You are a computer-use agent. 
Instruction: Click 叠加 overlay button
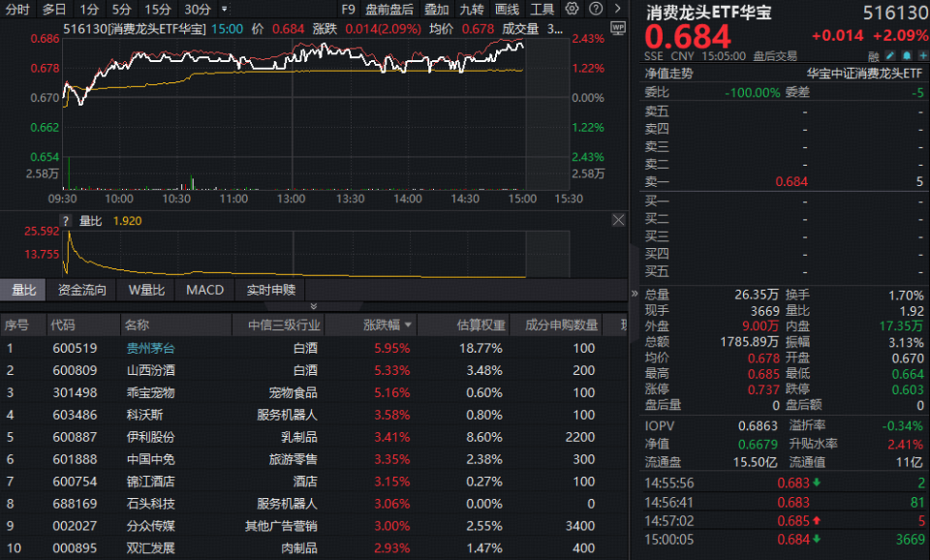(x=437, y=9)
